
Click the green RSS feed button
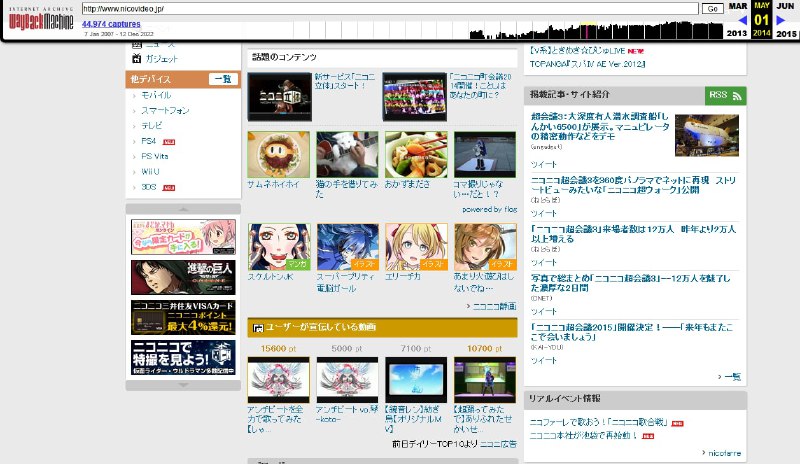pyautogui.click(x=725, y=95)
